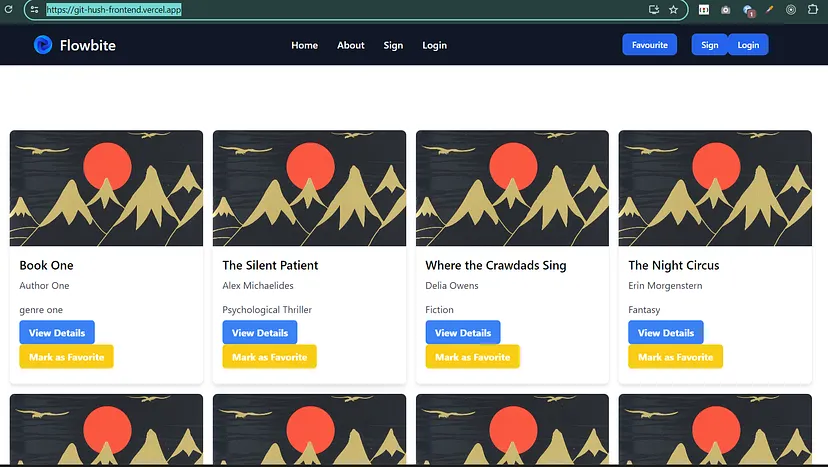Click the extension icon with red badge
828x467 pixels.
tap(748, 11)
